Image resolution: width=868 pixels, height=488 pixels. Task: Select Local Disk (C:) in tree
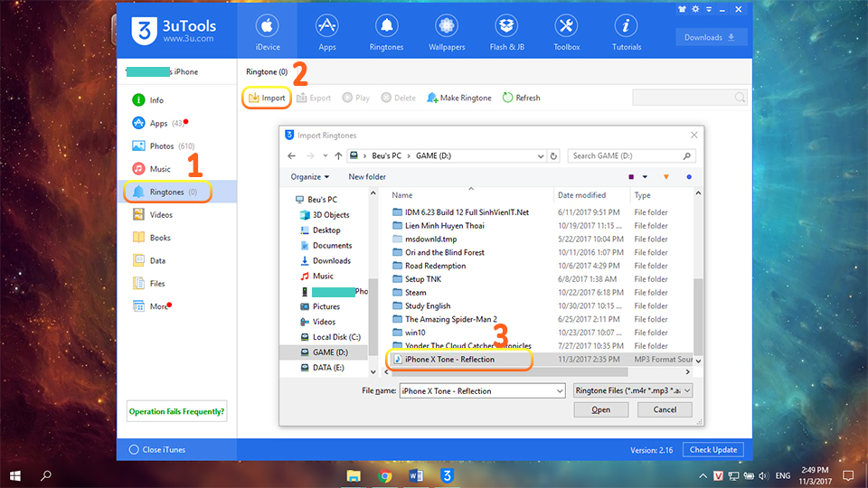coord(336,337)
